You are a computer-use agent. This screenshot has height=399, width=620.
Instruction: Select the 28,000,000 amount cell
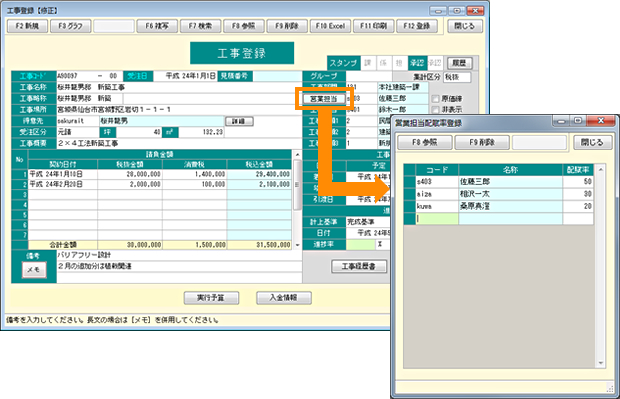pos(130,174)
